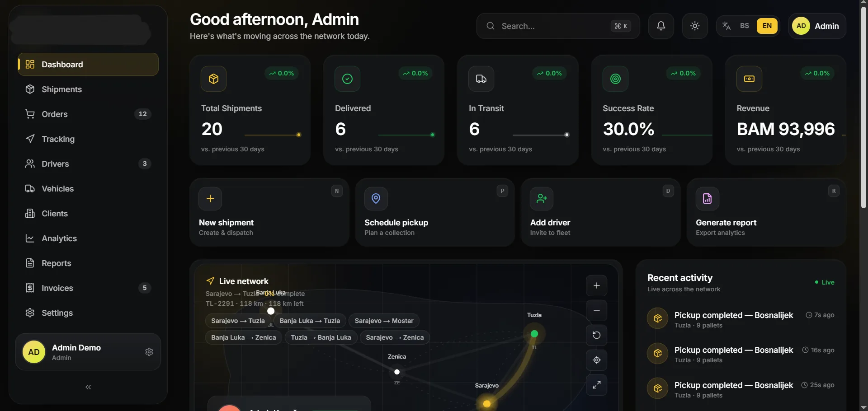
Task: Click the Invoices receipt icon
Action: click(x=30, y=288)
